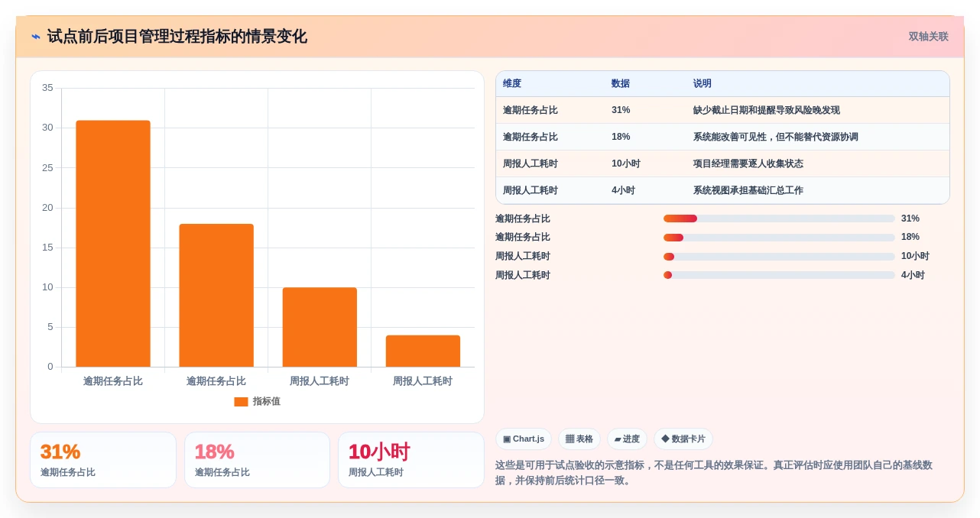Open the red 10小时 stat card
This screenshot has width=980, height=518.
411,460
